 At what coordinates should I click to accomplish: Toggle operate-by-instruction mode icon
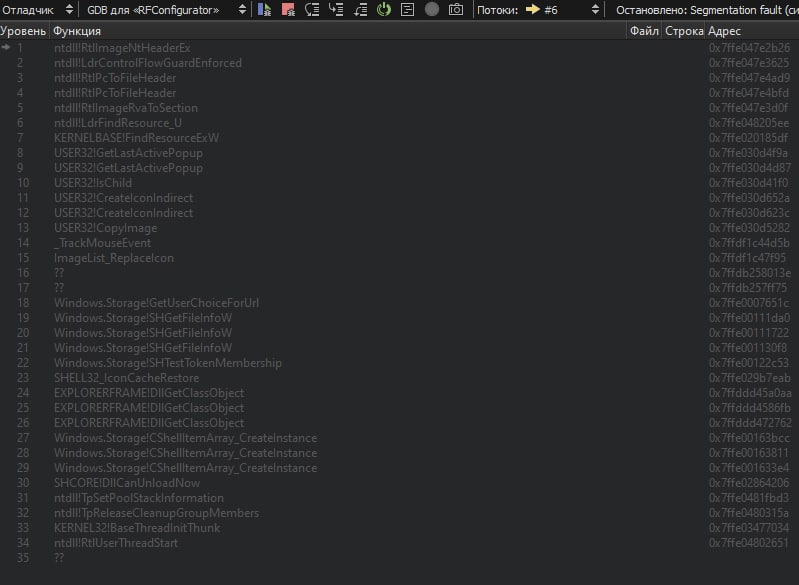coord(408,9)
